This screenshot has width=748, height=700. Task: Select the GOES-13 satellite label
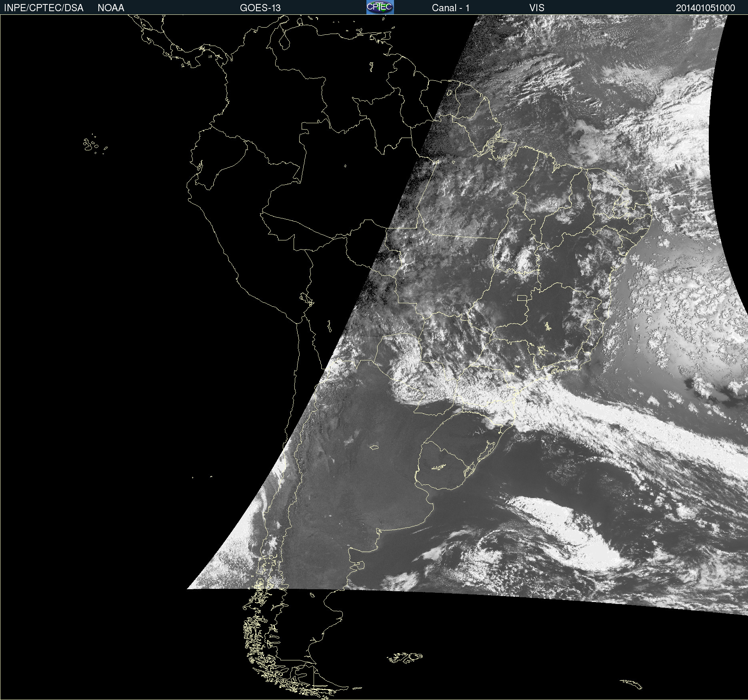pyautogui.click(x=260, y=8)
